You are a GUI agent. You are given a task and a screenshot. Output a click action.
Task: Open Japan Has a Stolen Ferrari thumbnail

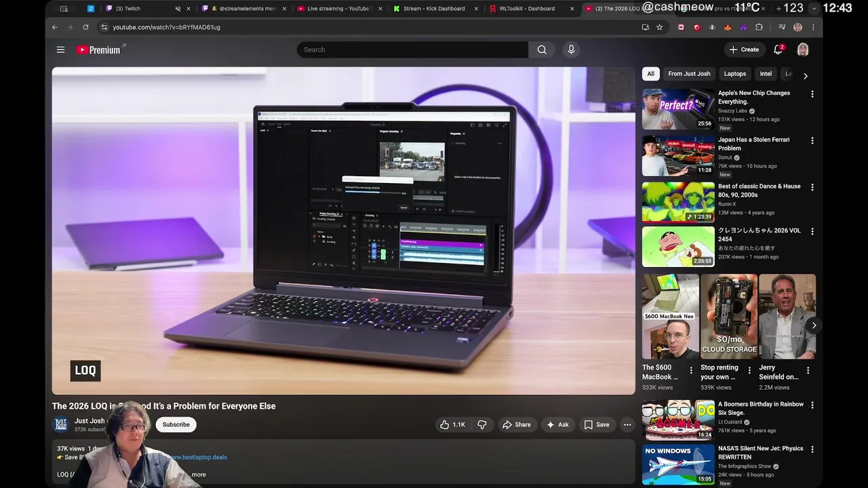678,156
